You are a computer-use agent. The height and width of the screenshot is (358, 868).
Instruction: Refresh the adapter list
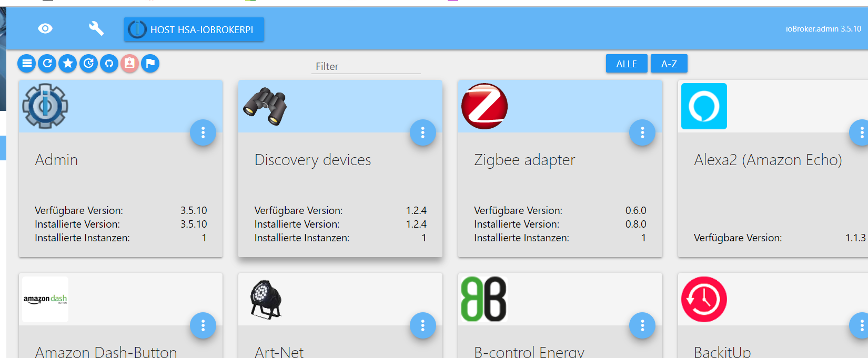click(47, 64)
